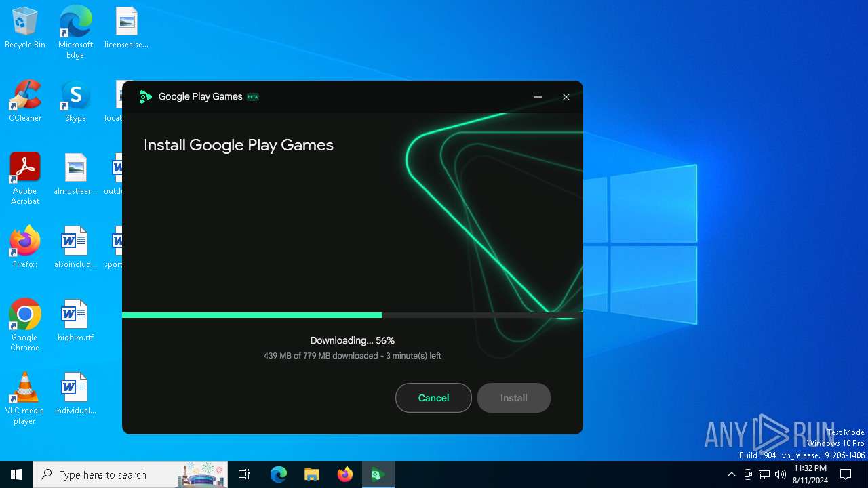Launch Firefox from the taskbar
The height and width of the screenshot is (488, 868).
click(345, 474)
